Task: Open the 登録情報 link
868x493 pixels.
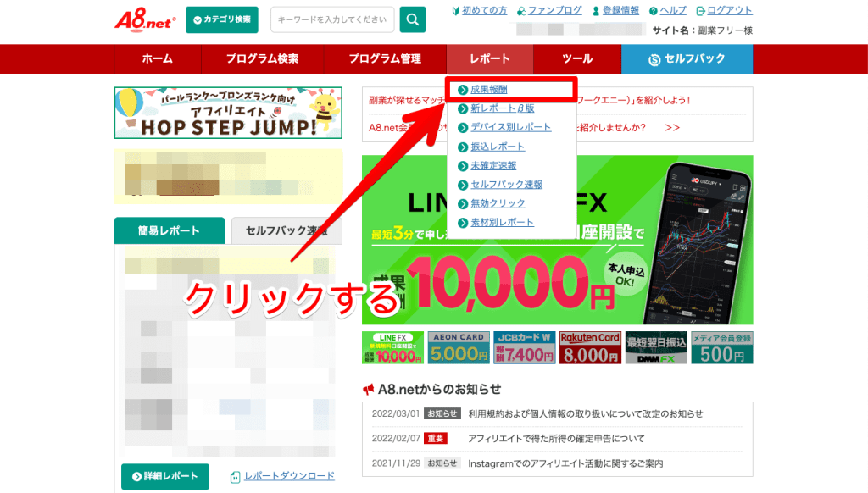Action: (x=620, y=10)
